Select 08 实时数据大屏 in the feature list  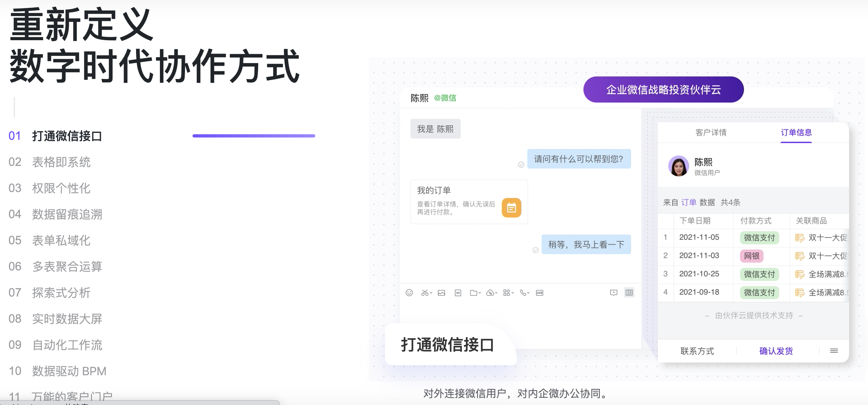55,319
